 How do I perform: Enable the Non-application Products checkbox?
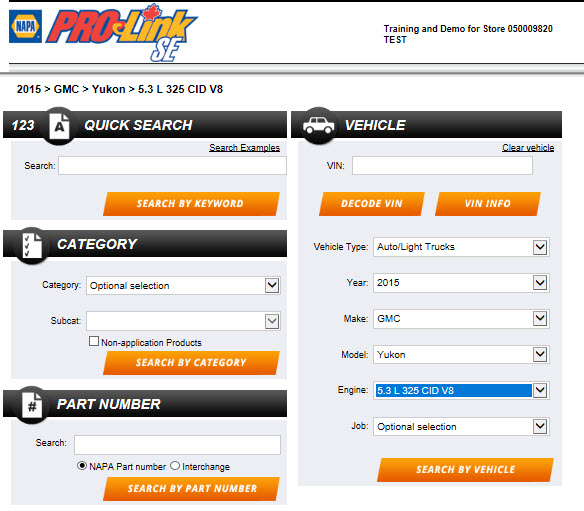(94, 341)
